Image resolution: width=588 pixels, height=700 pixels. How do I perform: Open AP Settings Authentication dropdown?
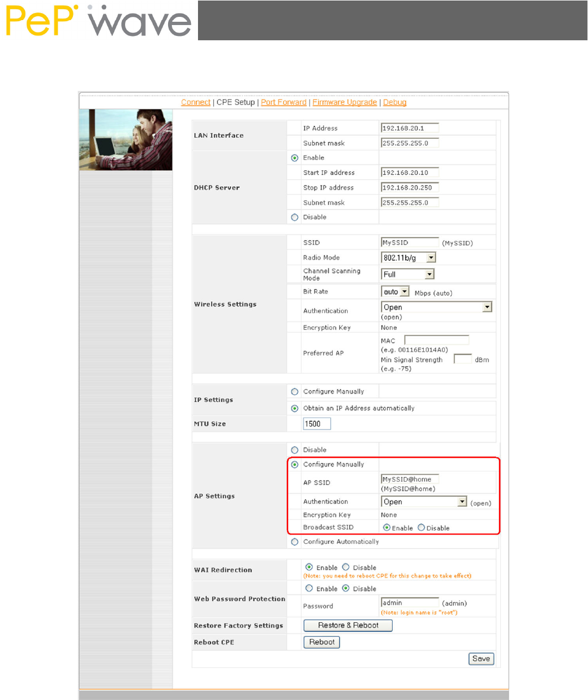tap(424, 502)
